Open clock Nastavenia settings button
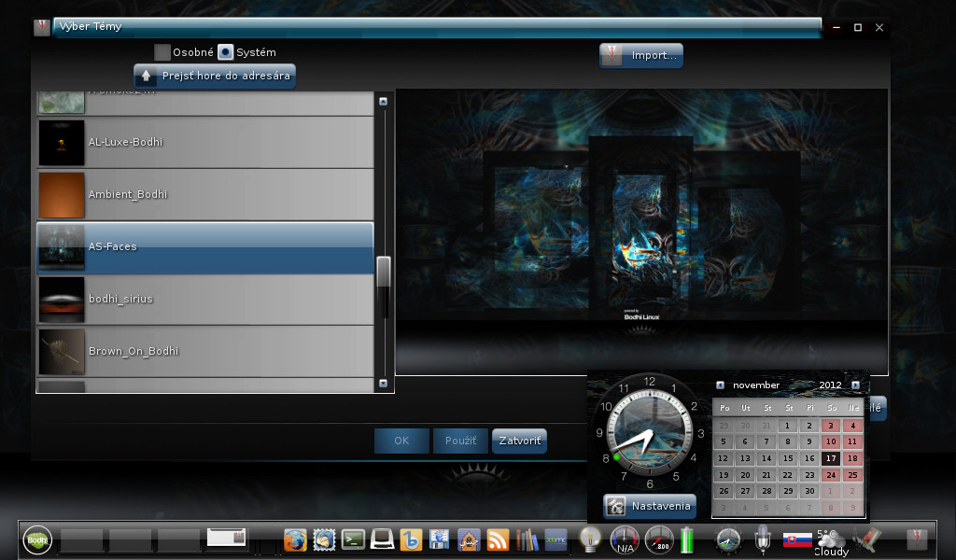 click(x=650, y=507)
